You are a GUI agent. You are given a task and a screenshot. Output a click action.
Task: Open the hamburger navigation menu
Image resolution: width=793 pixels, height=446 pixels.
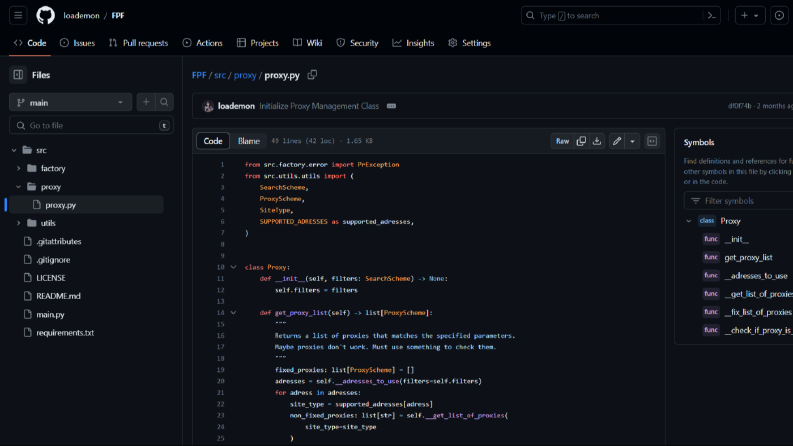(18, 16)
